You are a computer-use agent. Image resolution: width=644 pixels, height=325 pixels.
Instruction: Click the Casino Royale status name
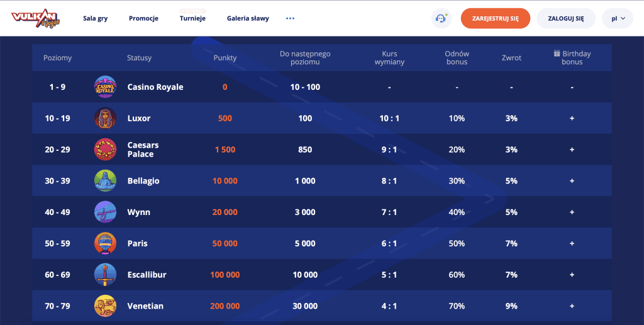click(x=155, y=87)
